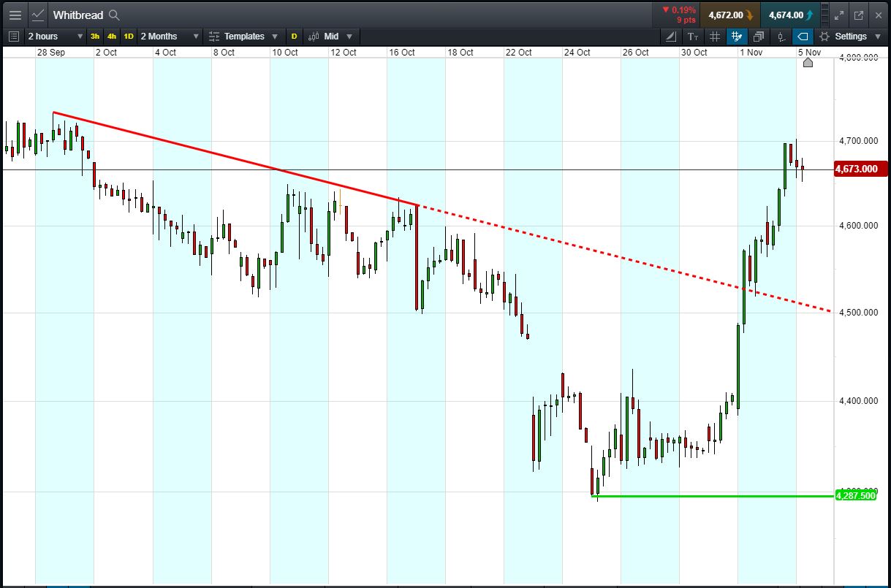This screenshot has width=891, height=588.
Task: Click the yellow D default button
Action: (x=294, y=37)
